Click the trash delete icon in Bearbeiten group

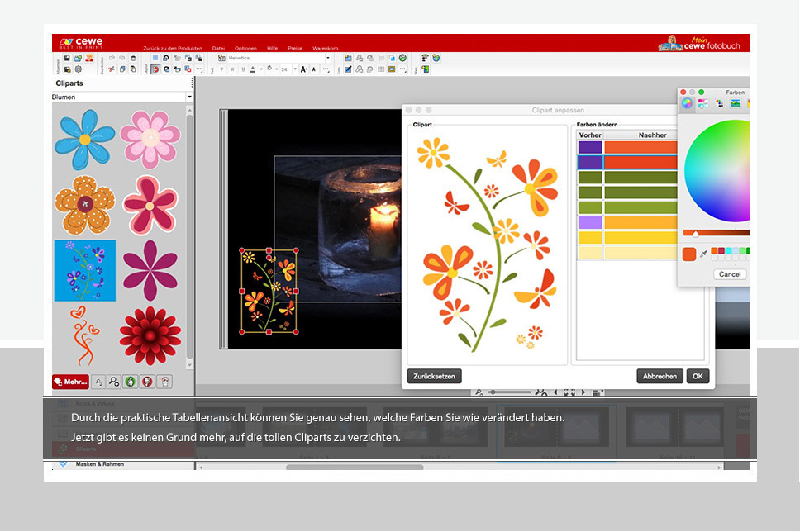coord(134,58)
